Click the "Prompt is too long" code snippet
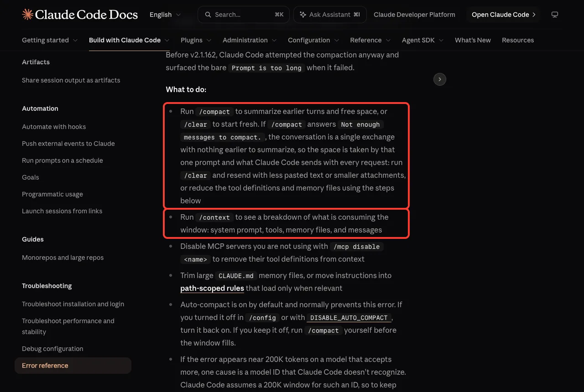The image size is (584, 392). [266, 68]
